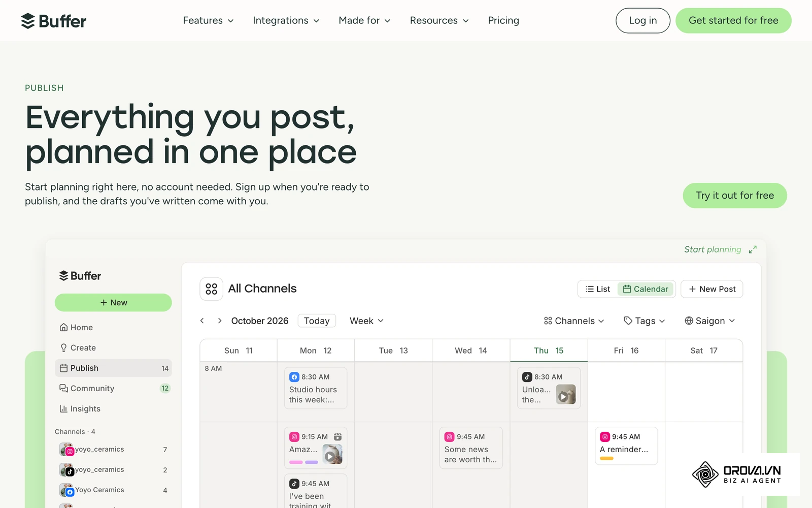
Task: Open the Pricing page
Action: point(503,21)
